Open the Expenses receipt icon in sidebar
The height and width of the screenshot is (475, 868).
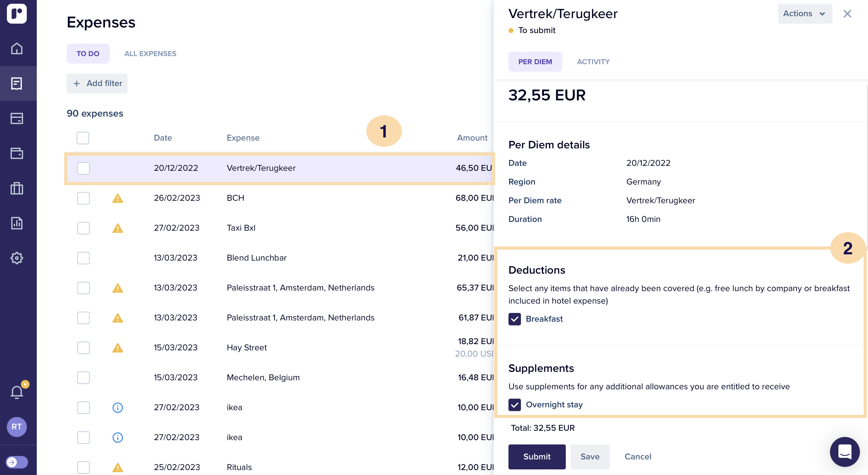[x=17, y=84]
